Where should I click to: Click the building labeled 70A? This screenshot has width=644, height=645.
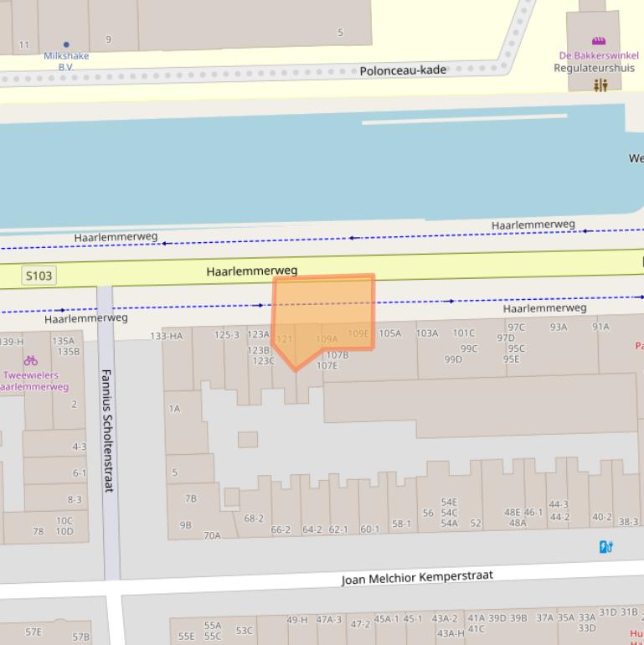[212, 536]
